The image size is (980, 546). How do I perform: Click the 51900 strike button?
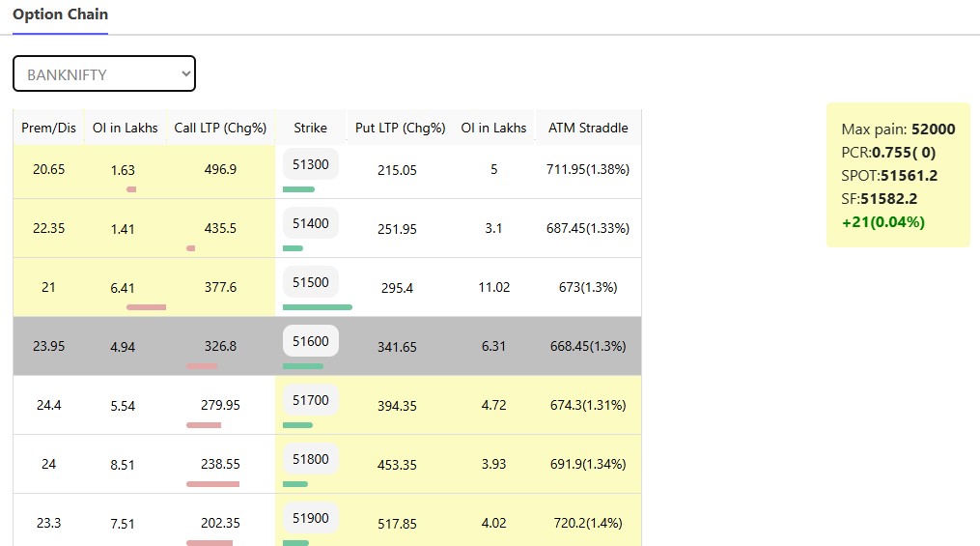pyautogui.click(x=311, y=518)
